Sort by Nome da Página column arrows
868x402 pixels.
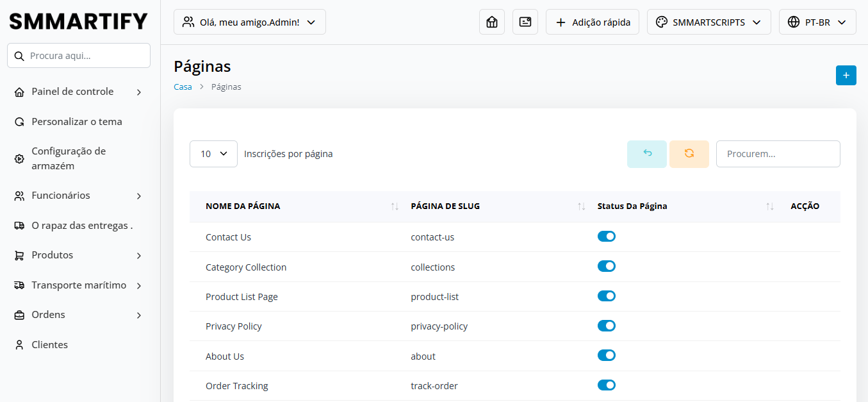click(x=395, y=206)
